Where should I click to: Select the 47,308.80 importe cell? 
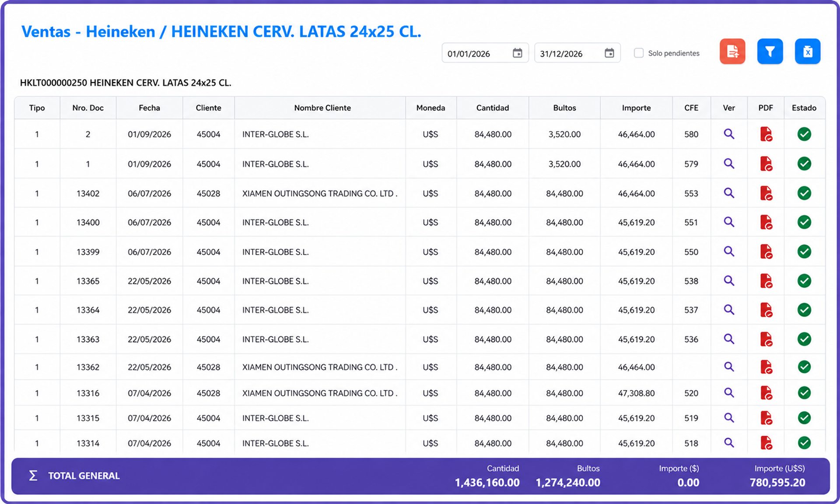coord(636,393)
